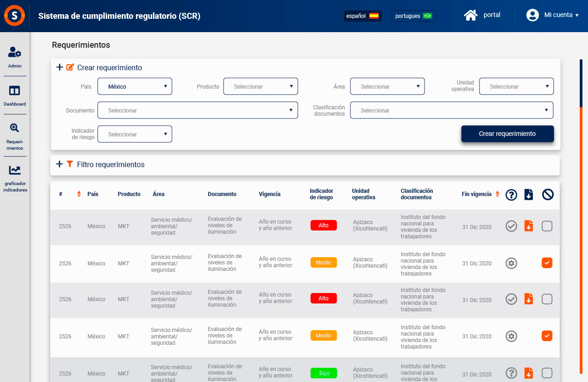Open the País dropdown showing México

pyautogui.click(x=135, y=86)
